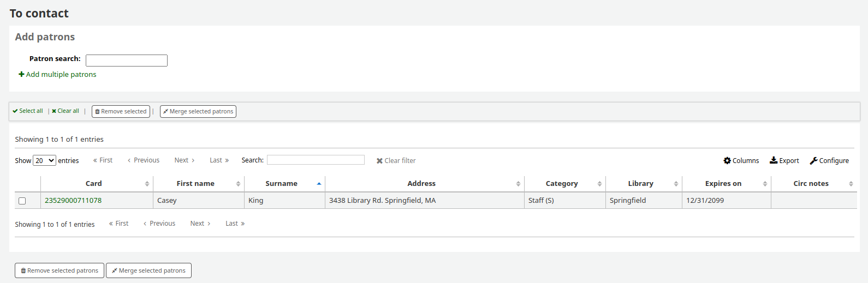The image size is (868, 283).
Task: Open the Show entries count dropdown
Action: tap(44, 160)
